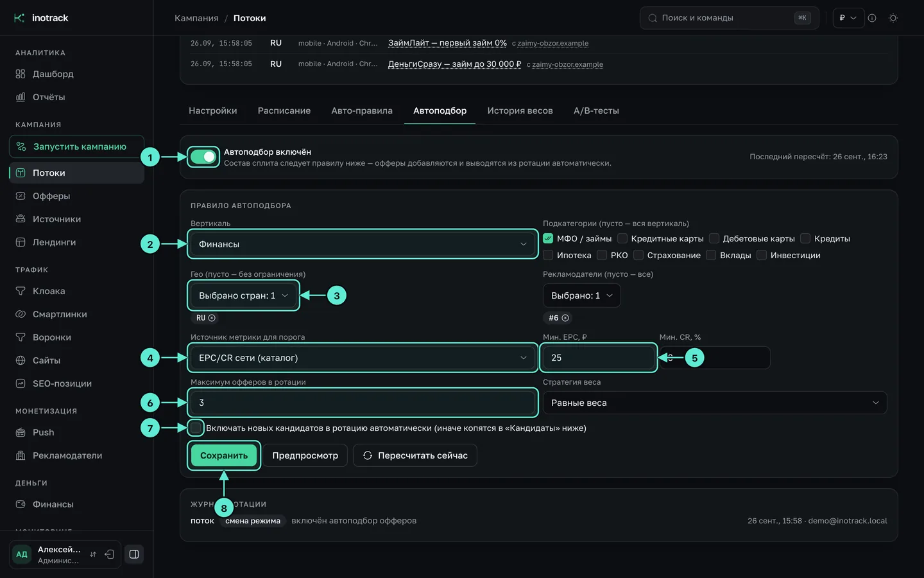Image resolution: width=924 pixels, height=578 pixels.
Task: Click Пересчитать сейчас button
Action: pos(415,455)
